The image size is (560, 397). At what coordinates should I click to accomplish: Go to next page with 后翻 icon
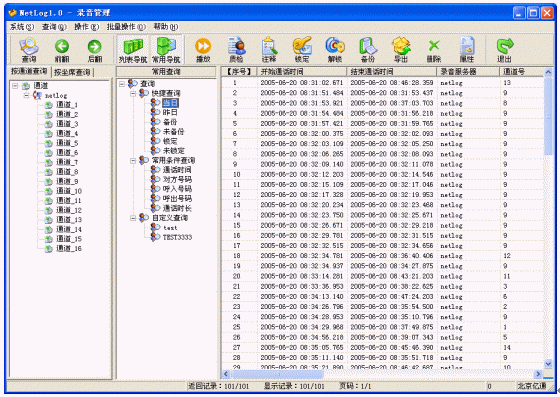[x=95, y=50]
